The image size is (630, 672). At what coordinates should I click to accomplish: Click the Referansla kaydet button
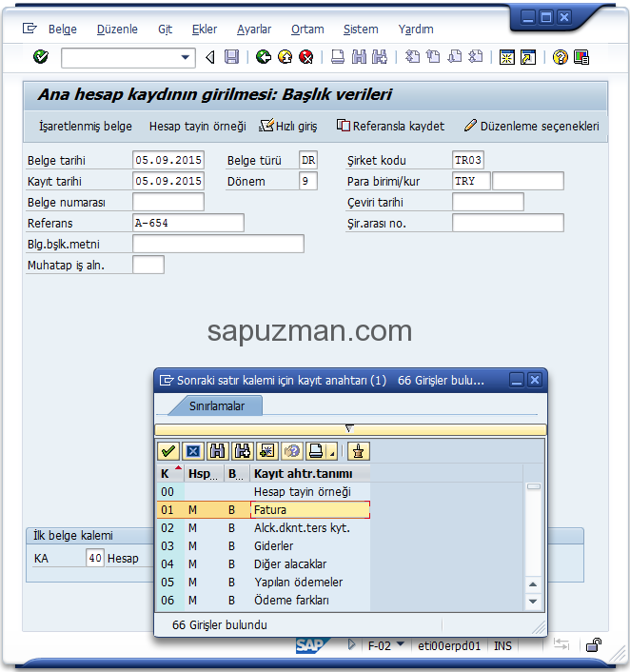coord(390,127)
